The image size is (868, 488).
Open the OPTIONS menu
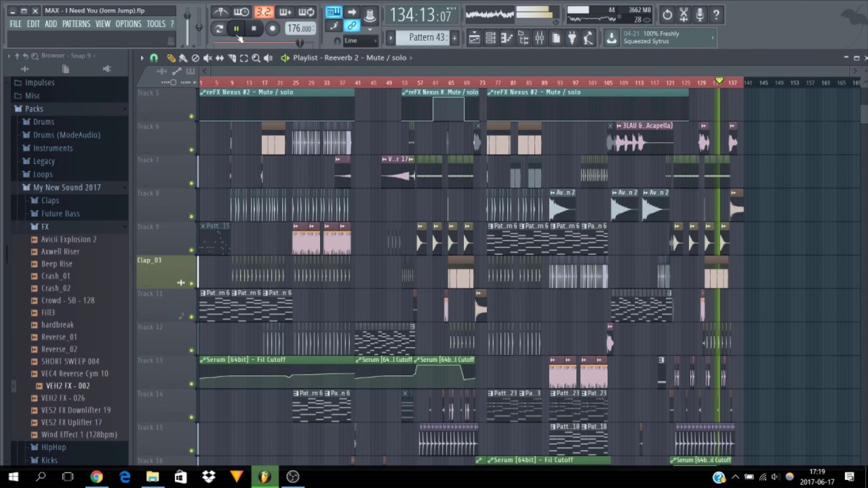128,24
